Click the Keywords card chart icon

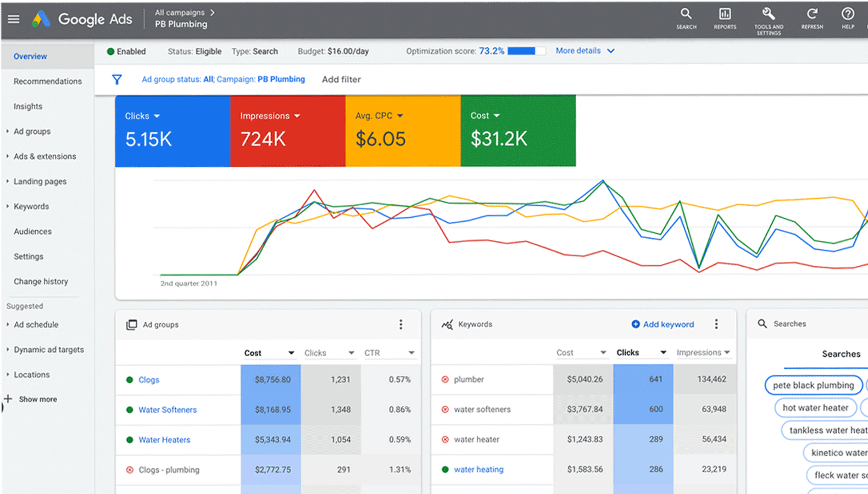click(447, 324)
